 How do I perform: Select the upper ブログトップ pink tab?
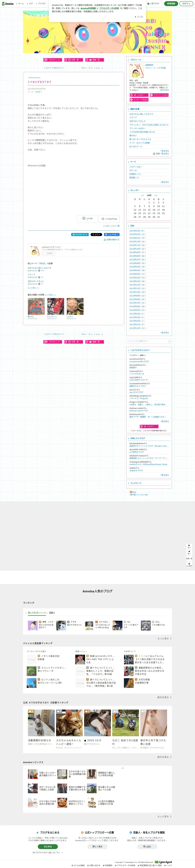tap(53, 60)
